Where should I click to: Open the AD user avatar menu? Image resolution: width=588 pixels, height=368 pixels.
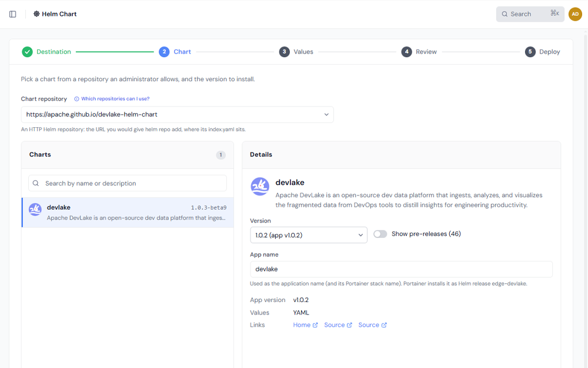coord(575,14)
